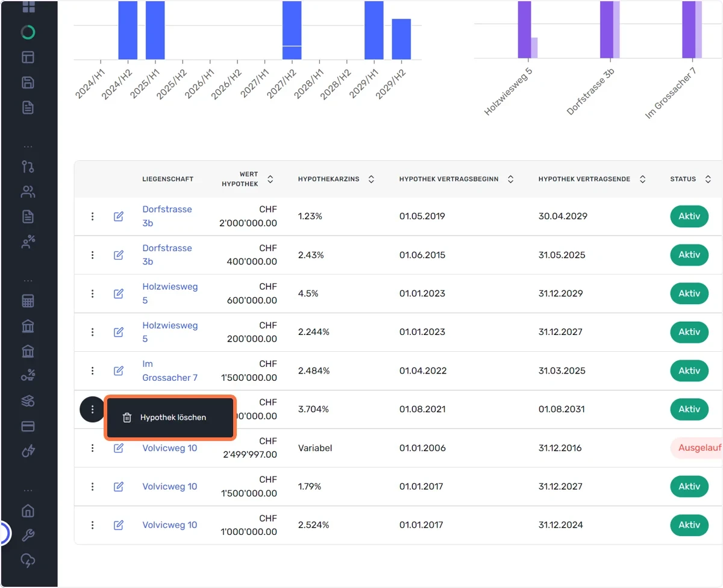Open the house icon in the sidebar
Screen dimensions: 723x588
pyautogui.click(x=28, y=511)
